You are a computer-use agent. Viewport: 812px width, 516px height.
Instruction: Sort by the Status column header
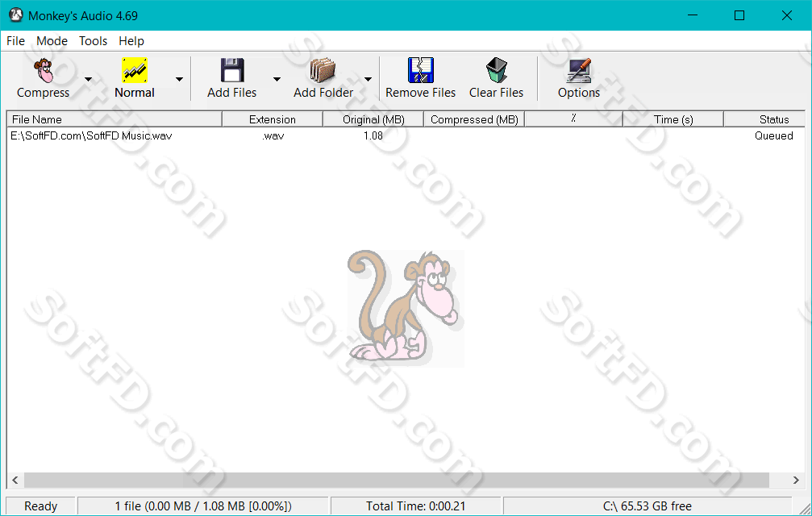765,119
